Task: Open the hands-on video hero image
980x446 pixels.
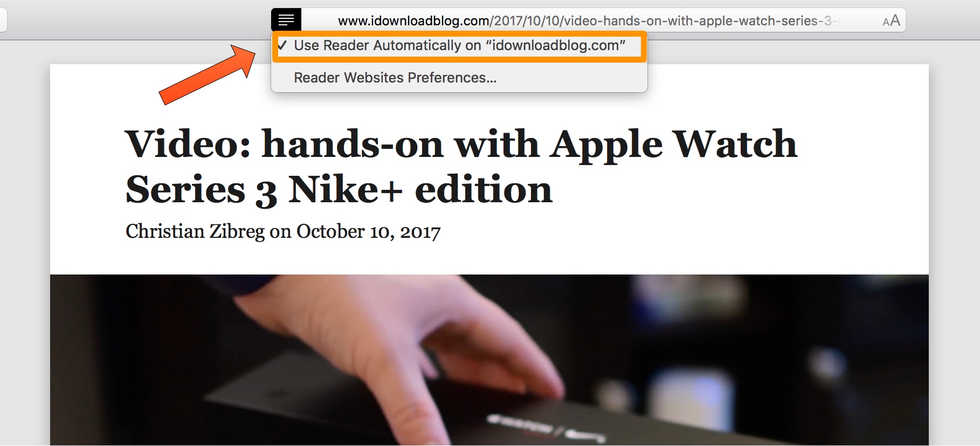Action: coord(489,360)
